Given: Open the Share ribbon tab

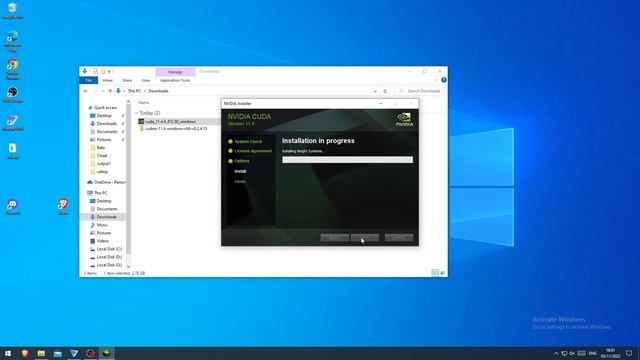Looking at the screenshot, I should click(127, 80).
